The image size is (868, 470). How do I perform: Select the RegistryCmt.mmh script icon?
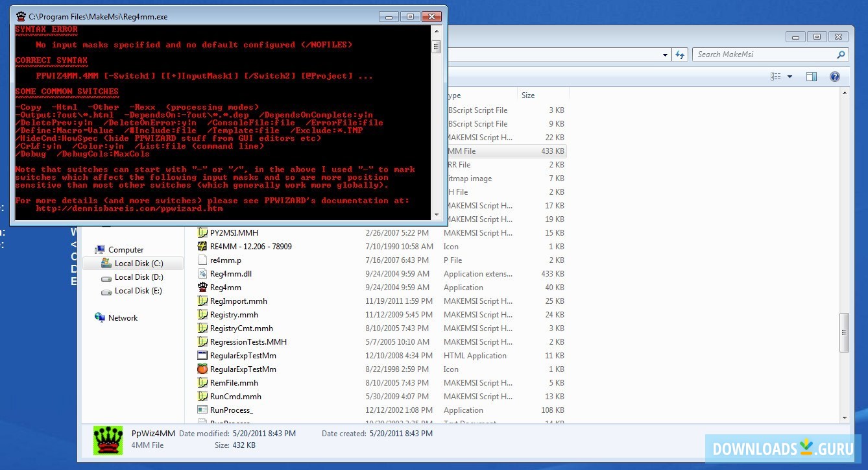point(202,328)
